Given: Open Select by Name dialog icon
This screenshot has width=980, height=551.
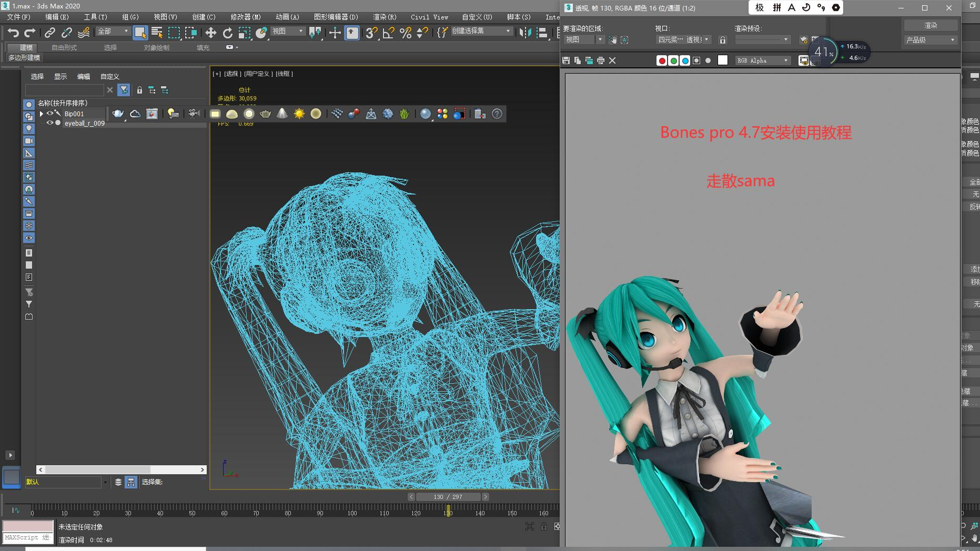Looking at the screenshot, I should (157, 33).
